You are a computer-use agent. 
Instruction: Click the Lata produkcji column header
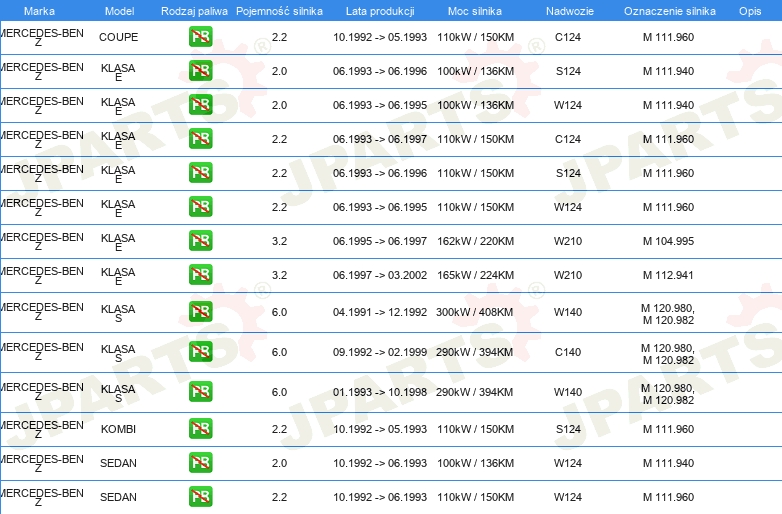380,11
